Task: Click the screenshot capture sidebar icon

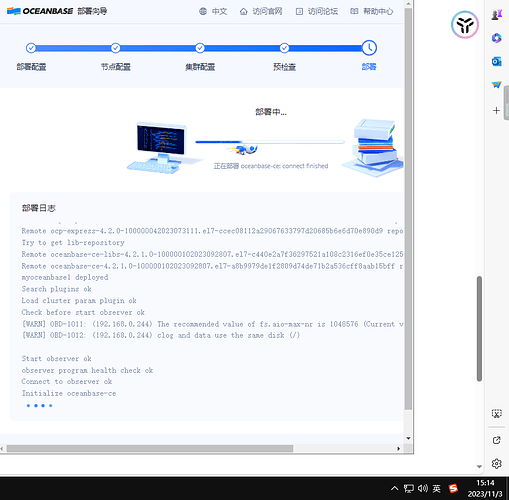Action: pos(496,414)
